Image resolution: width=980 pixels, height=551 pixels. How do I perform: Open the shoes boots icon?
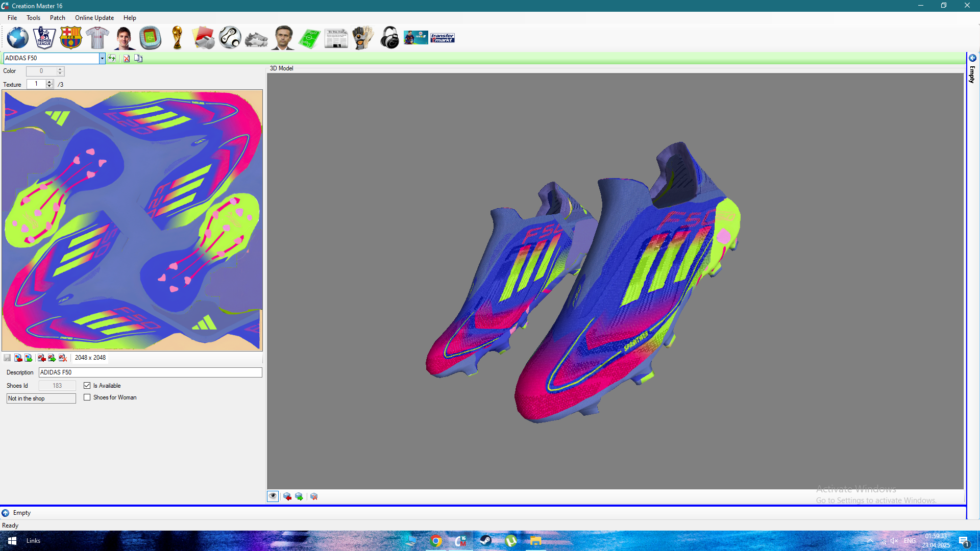pyautogui.click(x=257, y=39)
